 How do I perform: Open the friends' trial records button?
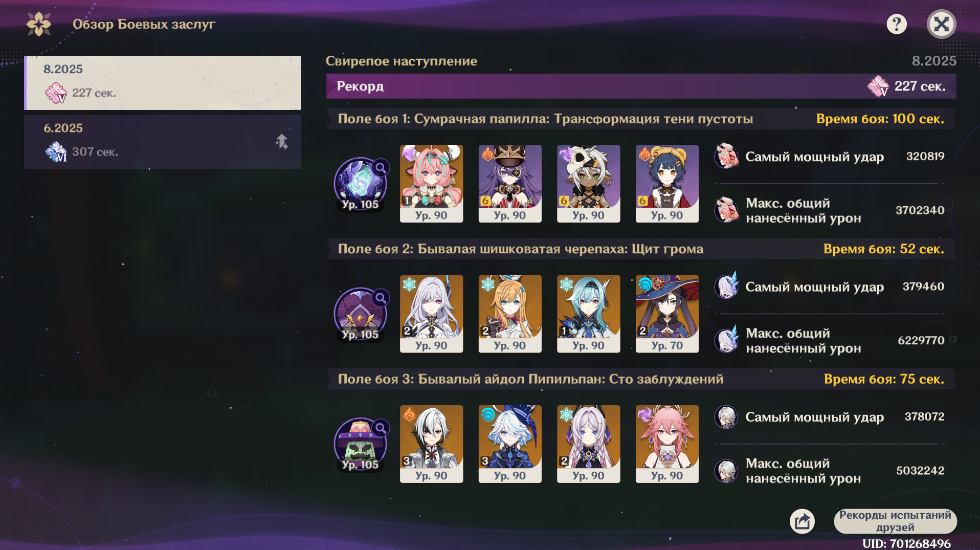coord(895,521)
